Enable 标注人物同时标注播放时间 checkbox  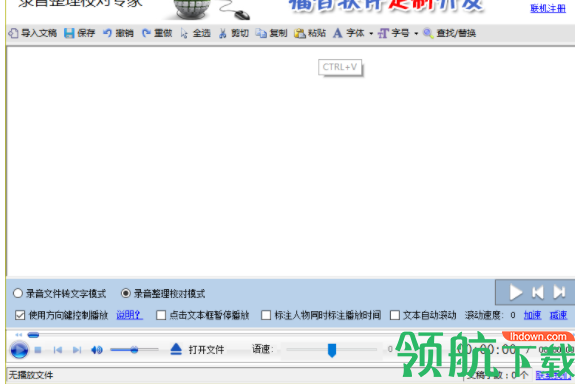[x=266, y=315]
